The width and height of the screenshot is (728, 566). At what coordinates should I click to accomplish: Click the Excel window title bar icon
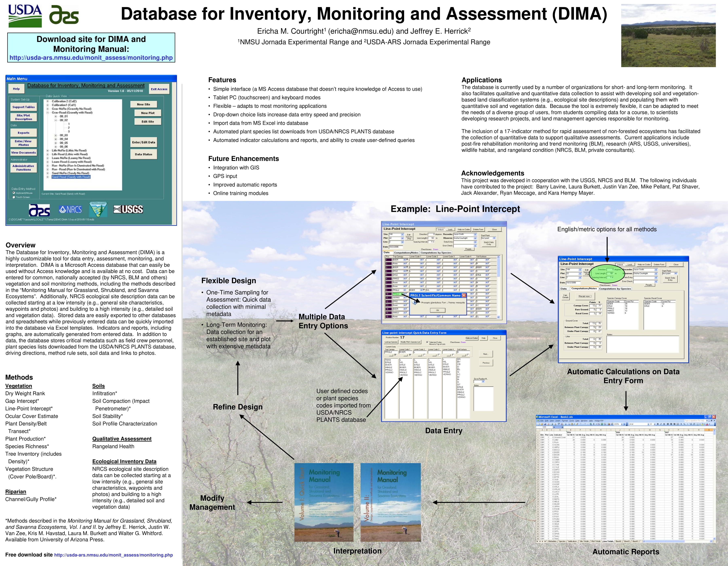tap(537, 417)
